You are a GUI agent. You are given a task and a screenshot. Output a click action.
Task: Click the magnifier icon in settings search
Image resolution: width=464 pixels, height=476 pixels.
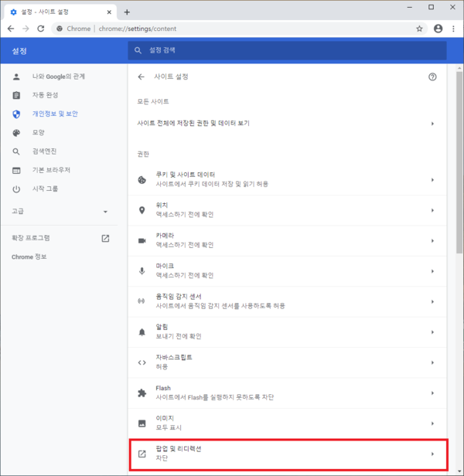point(138,50)
